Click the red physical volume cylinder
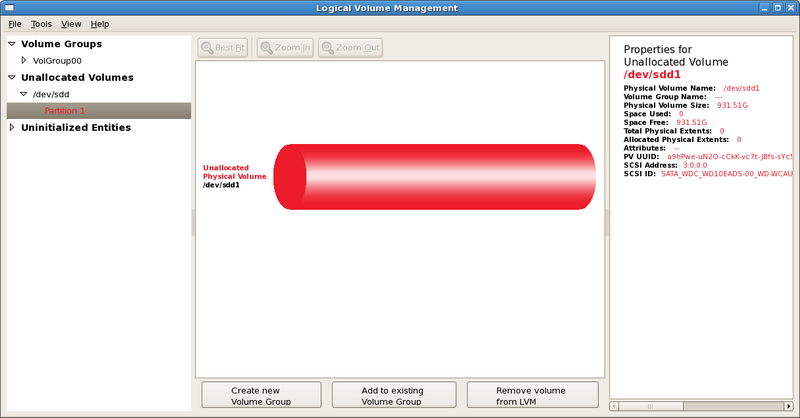800x418 pixels. click(x=430, y=177)
